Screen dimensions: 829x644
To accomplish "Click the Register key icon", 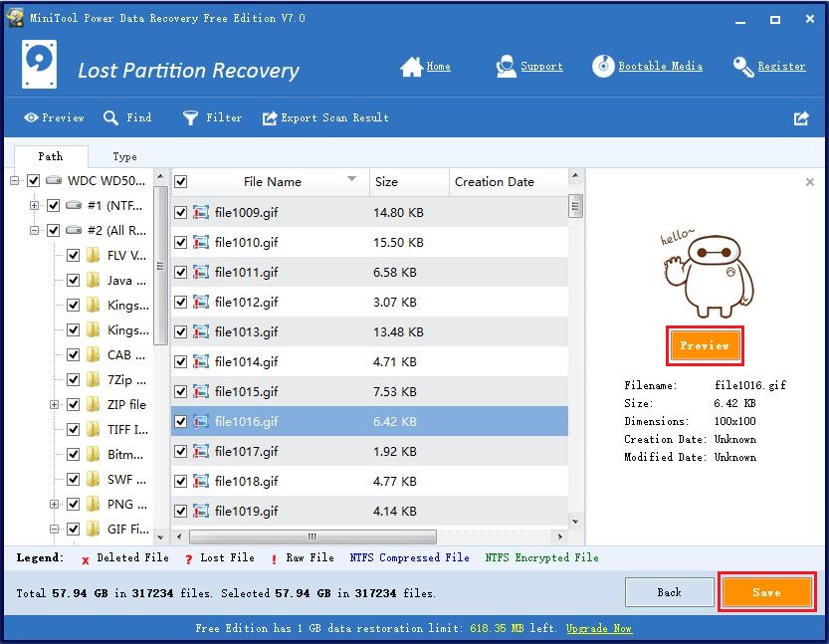I will [x=743, y=67].
